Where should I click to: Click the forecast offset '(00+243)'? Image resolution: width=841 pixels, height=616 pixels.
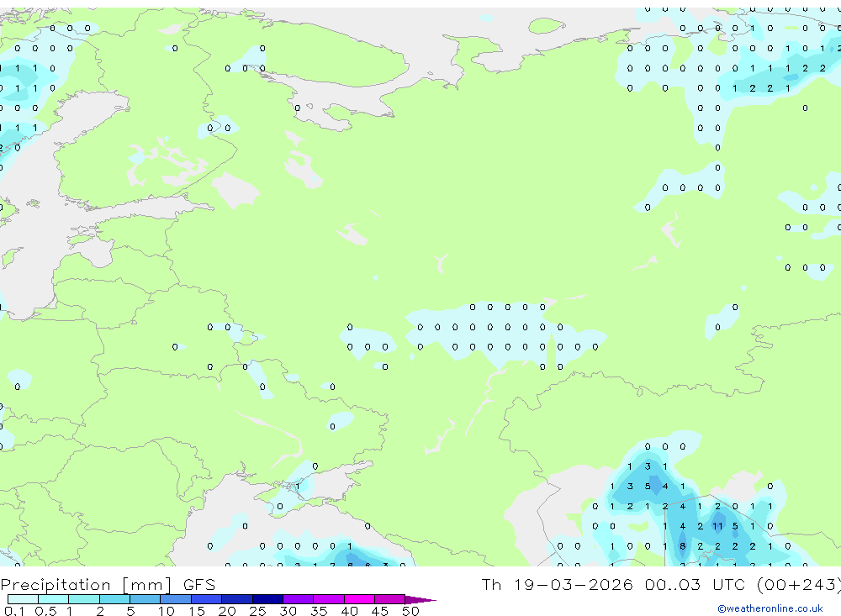point(799,585)
